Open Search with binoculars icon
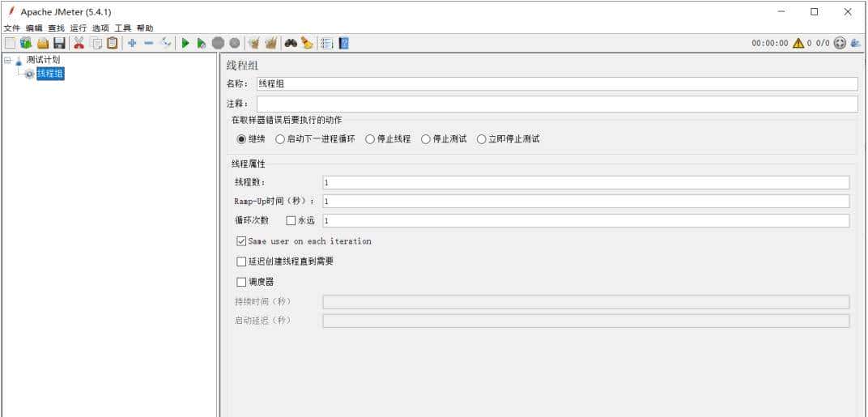Screen dimensions: 868x417 point(291,43)
